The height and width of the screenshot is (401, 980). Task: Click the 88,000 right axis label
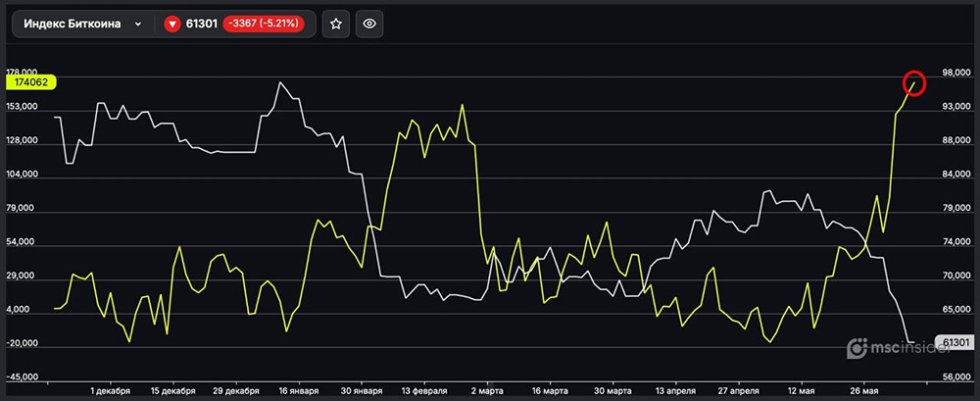click(955, 141)
